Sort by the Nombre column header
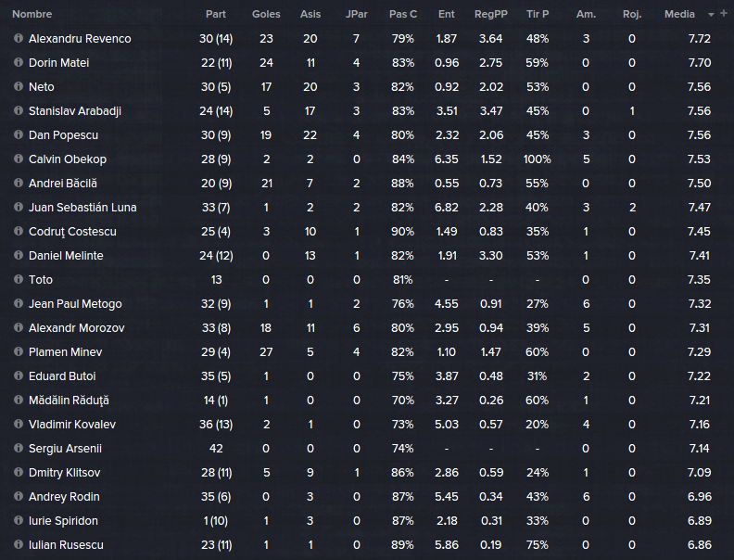The image size is (734, 560). pos(32,14)
